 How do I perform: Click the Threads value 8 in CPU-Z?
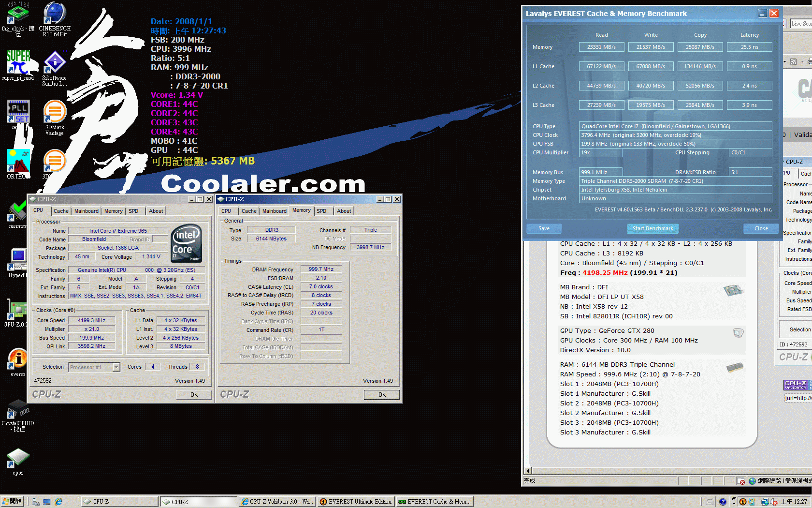tap(197, 367)
